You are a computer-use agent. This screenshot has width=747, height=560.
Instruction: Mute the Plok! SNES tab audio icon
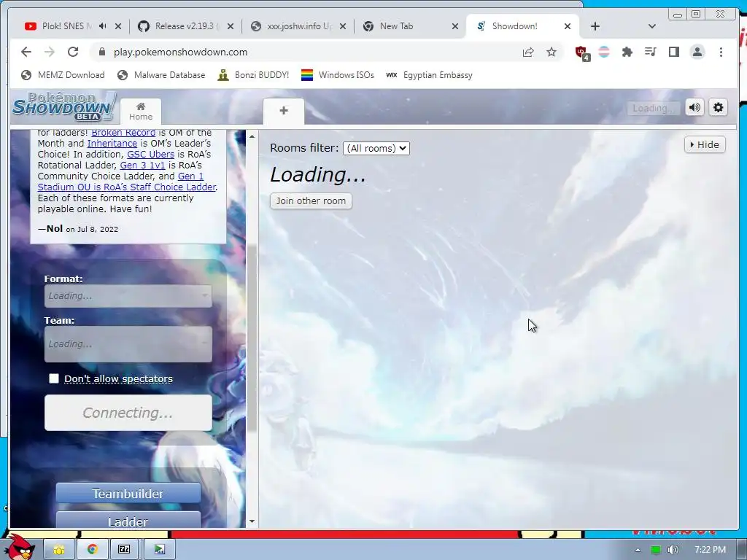(x=102, y=26)
